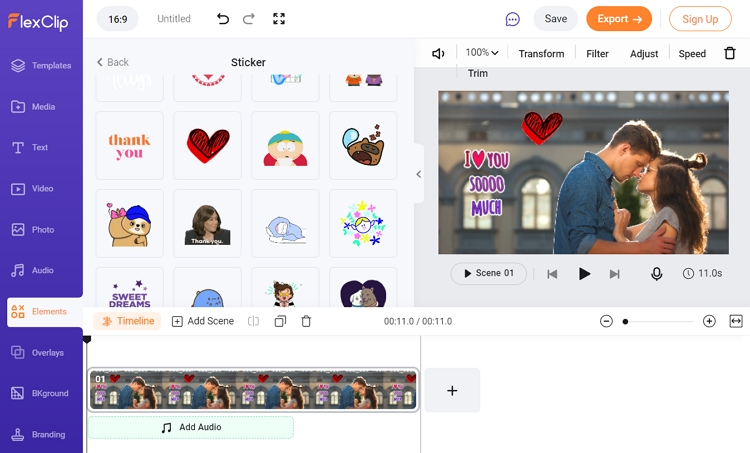Add the colorful flower wreath sticker
This screenshot has width=750, height=453.
363,223
